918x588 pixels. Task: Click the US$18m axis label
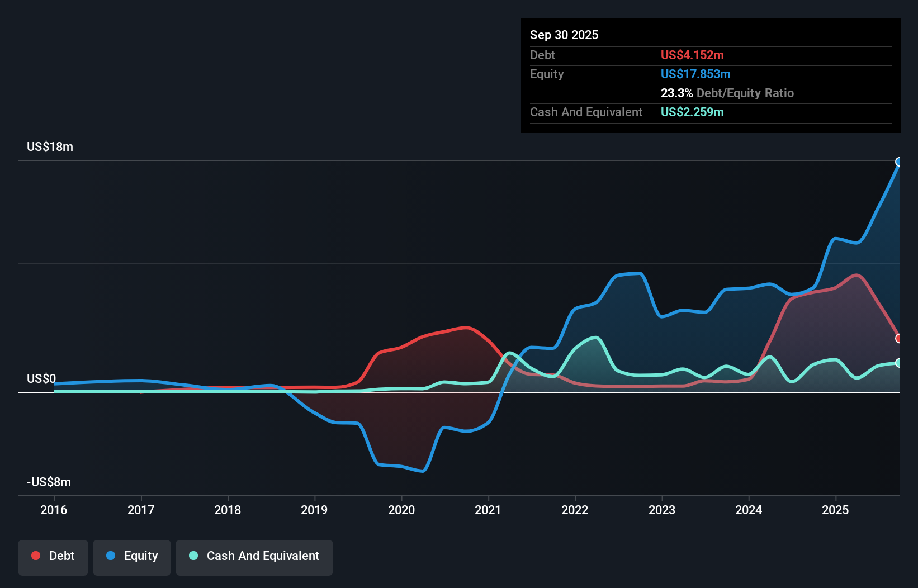pos(50,146)
